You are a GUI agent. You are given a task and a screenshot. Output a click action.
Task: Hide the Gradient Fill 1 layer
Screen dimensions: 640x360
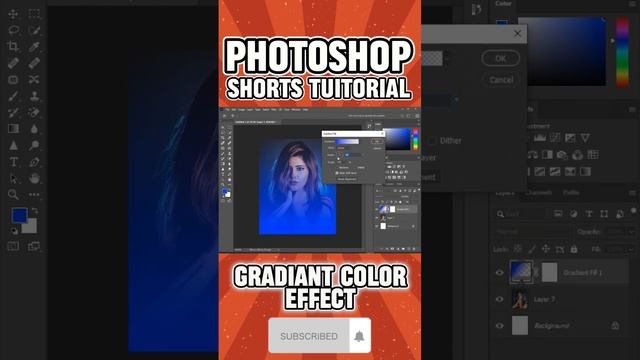500,273
